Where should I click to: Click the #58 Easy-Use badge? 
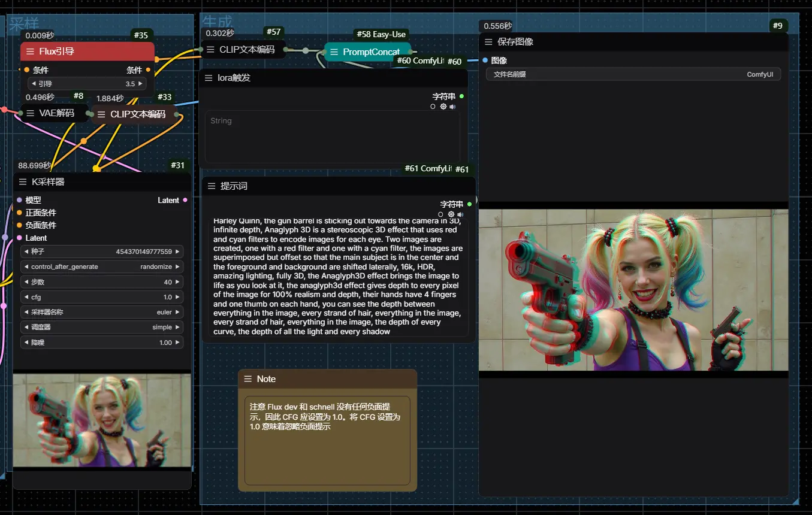click(x=381, y=34)
